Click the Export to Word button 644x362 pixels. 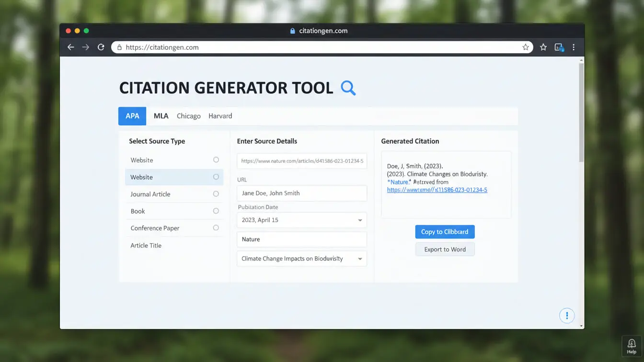click(445, 249)
